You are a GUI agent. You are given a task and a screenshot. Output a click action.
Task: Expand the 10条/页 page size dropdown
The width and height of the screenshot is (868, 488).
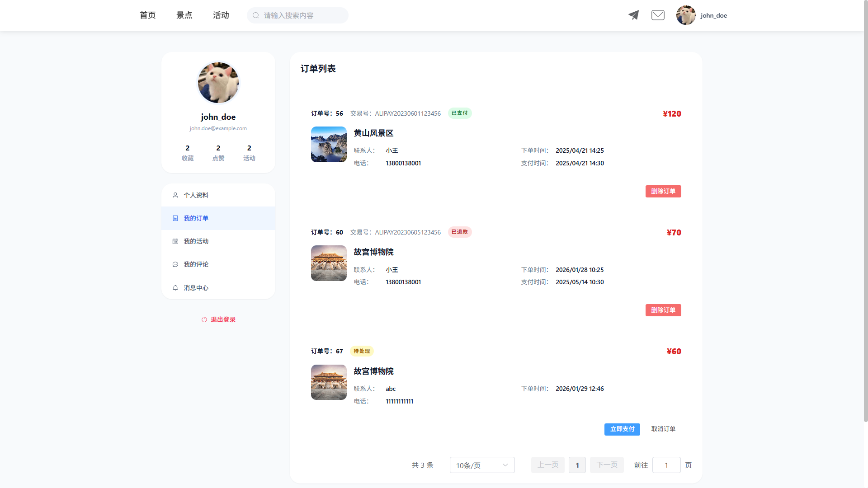(x=482, y=465)
